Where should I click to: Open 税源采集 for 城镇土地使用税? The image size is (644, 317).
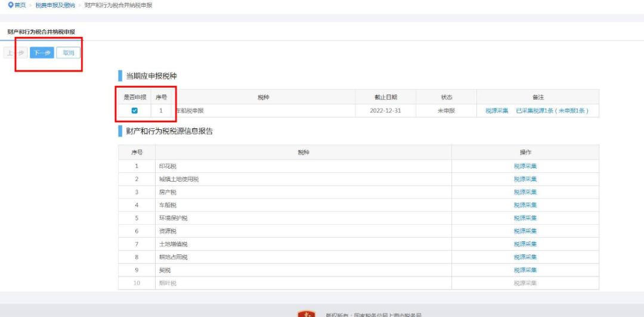click(525, 179)
